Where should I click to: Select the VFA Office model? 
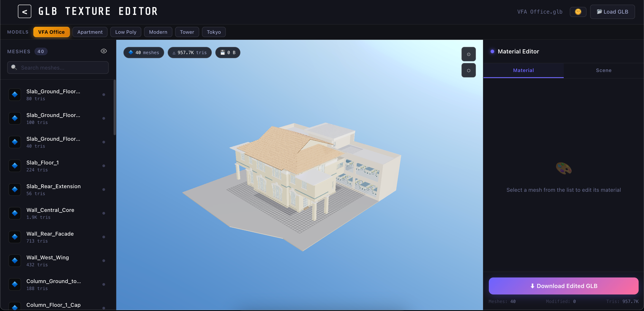click(52, 32)
